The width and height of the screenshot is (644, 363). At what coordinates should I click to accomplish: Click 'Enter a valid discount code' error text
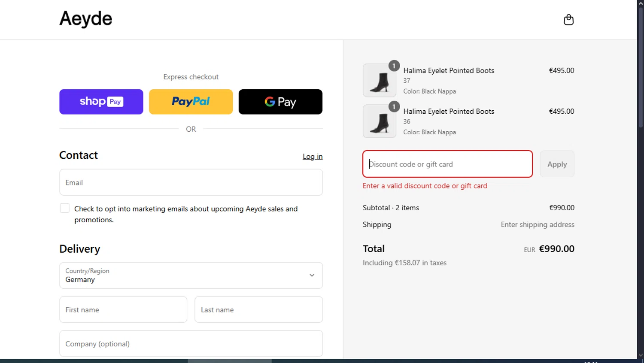pyautogui.click(x=425, y=186)
